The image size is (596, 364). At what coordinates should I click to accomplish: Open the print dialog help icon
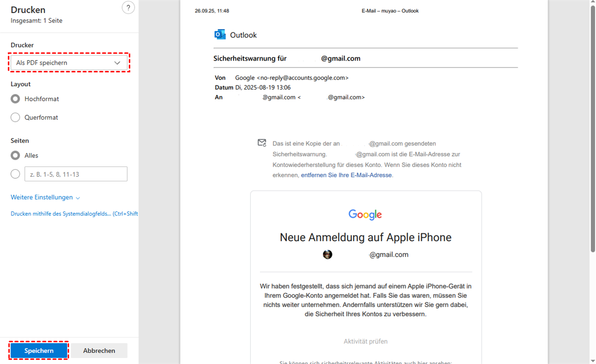click(128, 7)
